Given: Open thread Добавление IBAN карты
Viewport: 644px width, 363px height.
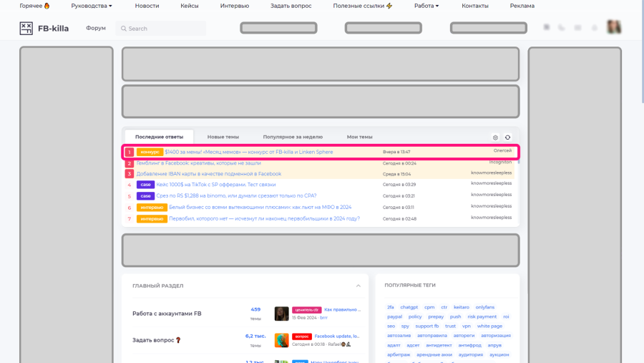Looking at the screenshot, I should click(209, 174).
